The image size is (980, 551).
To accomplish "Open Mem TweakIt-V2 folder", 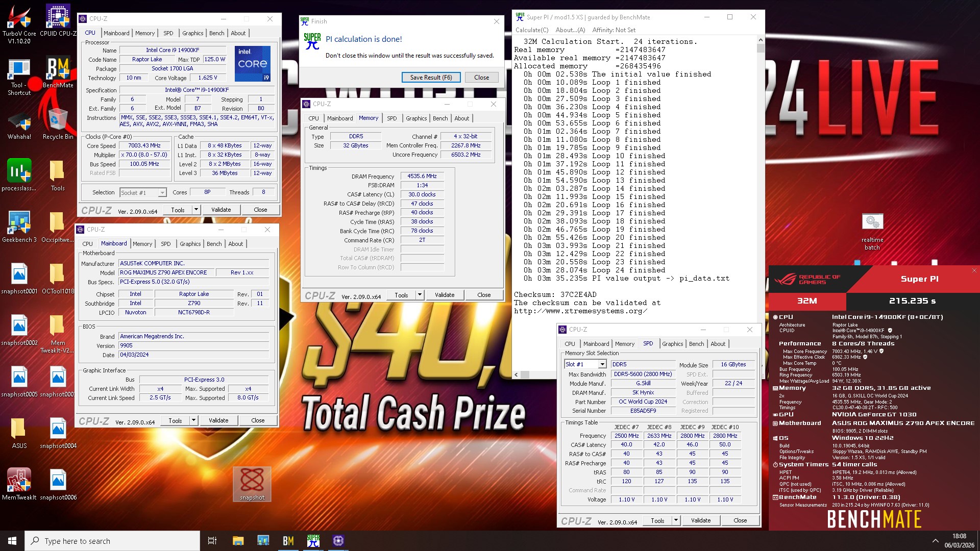I will click(x=58, y=334).
